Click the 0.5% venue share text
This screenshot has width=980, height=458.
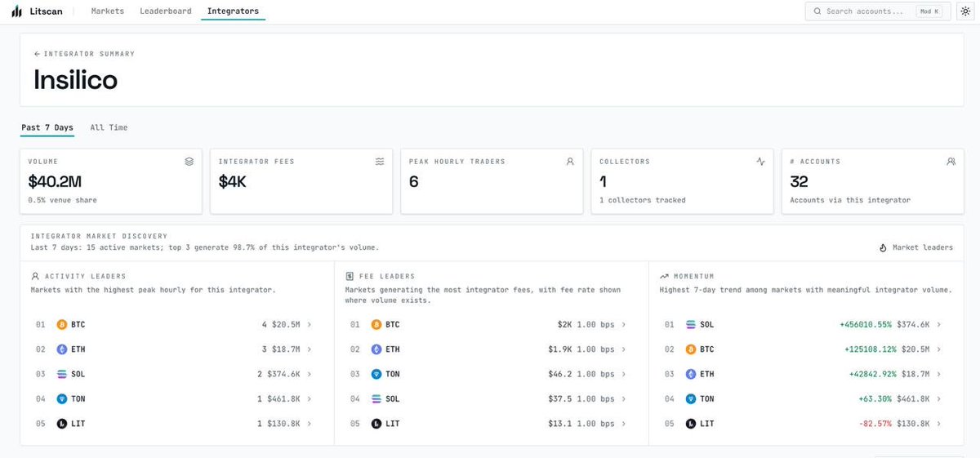point(62,200)
